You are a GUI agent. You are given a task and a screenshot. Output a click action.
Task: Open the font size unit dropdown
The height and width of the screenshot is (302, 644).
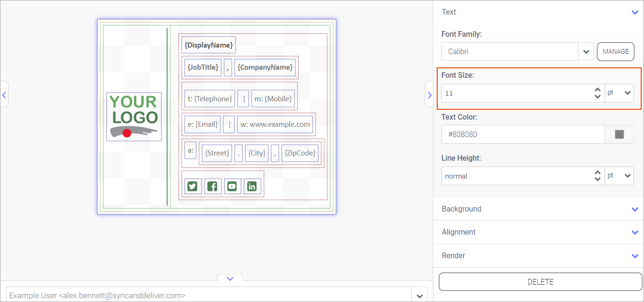point(619,93)
